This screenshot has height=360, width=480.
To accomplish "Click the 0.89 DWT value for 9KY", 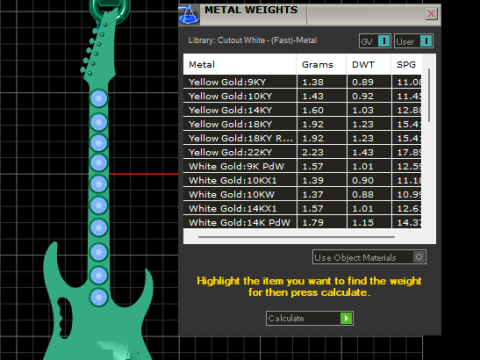I will (x=363, y=82).
